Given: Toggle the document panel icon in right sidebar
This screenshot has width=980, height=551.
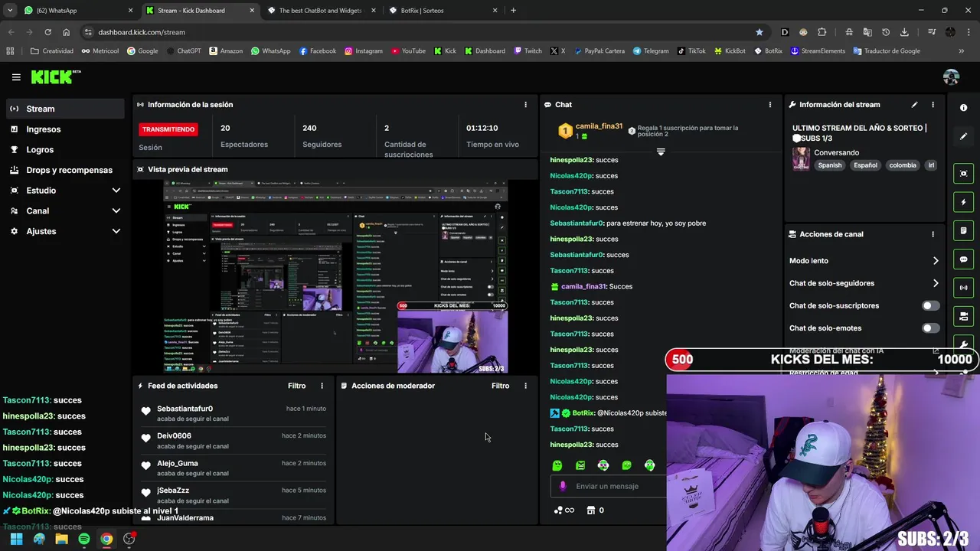Looking at the screenshot, I should tap(964, 230).
